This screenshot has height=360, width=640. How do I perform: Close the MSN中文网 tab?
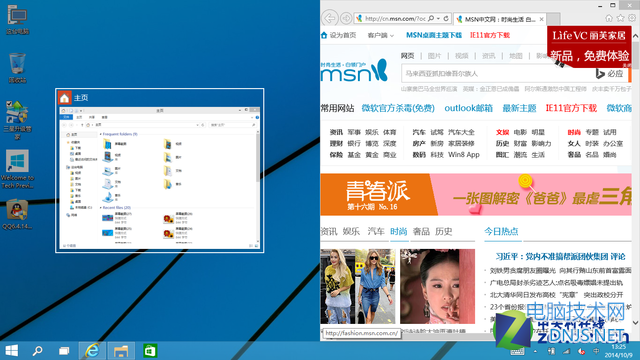pyautogui.click(x=542, y=19)
